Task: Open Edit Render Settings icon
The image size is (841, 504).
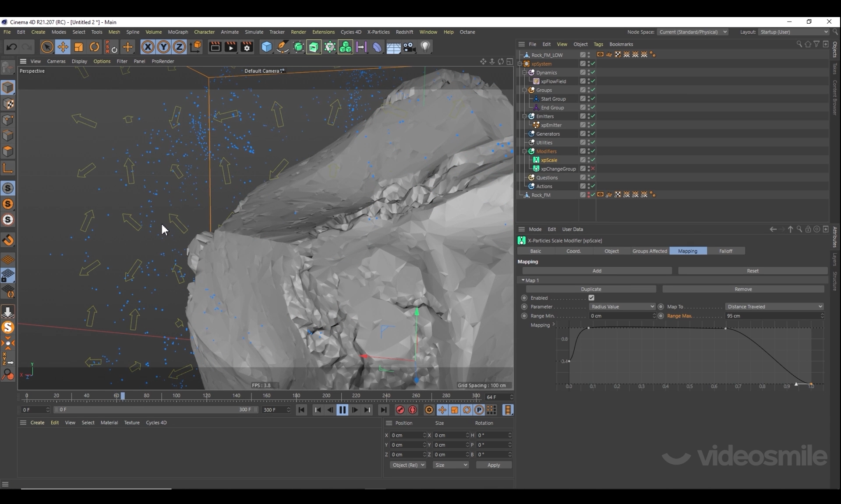Action: 247,47
